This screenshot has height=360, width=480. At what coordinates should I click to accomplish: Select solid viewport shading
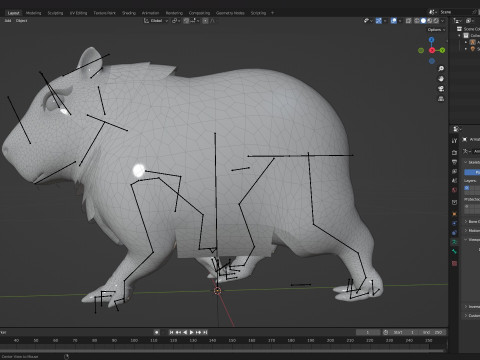point(423,21)
